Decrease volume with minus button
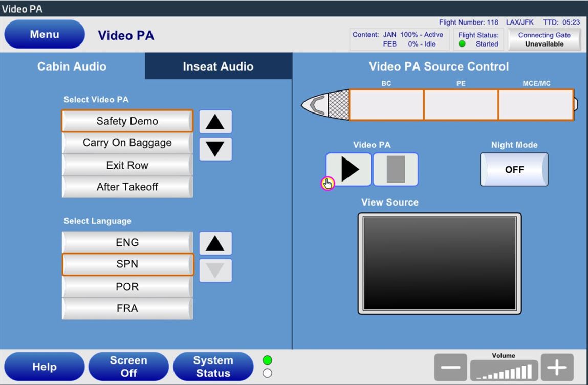This screenshot has width=588, height=385. coord(450,367)
